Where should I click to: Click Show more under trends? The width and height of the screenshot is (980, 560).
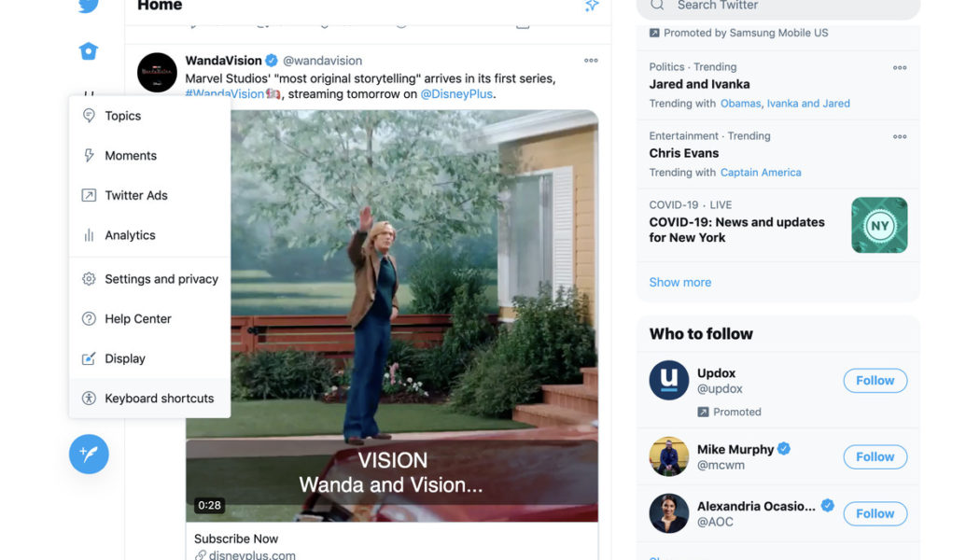pyautogui.click(x=679, y=282)
